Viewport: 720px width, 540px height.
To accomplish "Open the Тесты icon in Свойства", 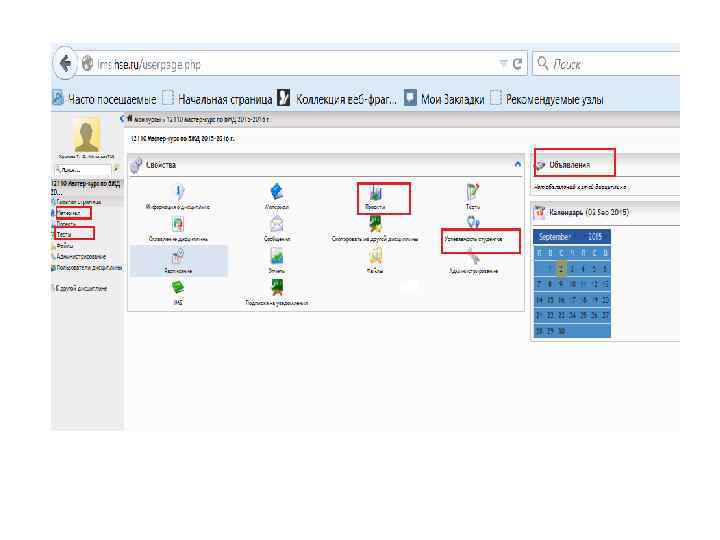I will (473, 192).
